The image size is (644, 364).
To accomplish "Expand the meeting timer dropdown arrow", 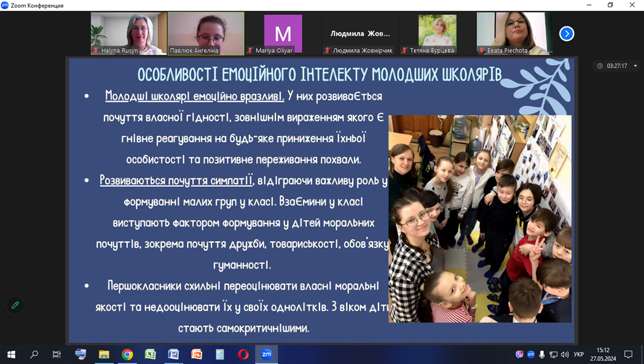I will coord(635,66).
